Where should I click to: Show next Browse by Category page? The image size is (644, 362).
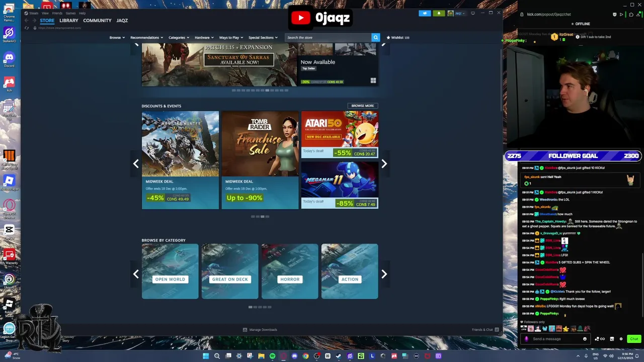coord(384,274)
